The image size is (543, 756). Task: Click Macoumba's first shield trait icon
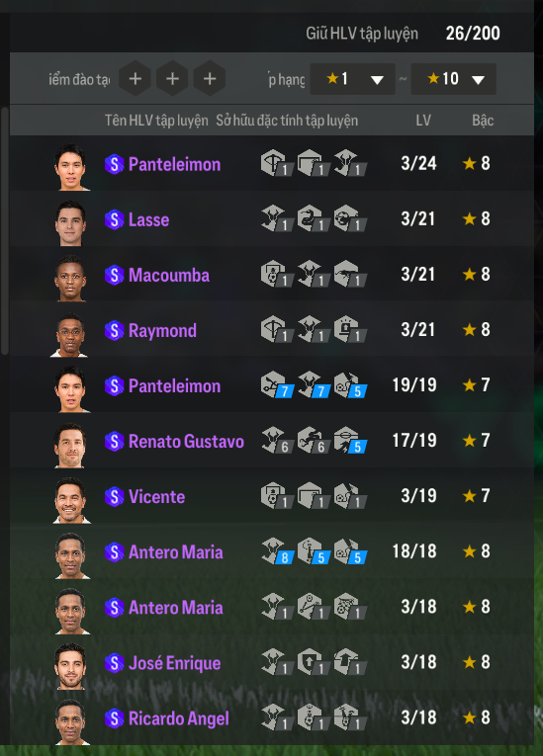[x=277, y=274]
